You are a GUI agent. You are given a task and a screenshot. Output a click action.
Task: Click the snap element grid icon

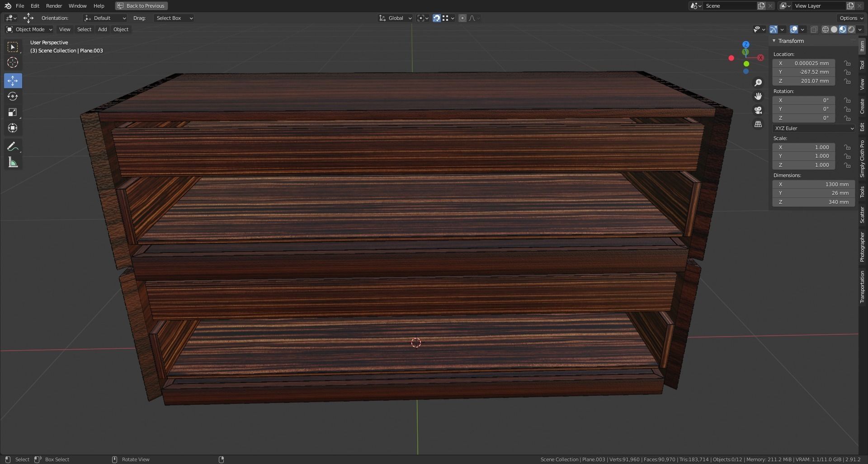tap(445, 18)
